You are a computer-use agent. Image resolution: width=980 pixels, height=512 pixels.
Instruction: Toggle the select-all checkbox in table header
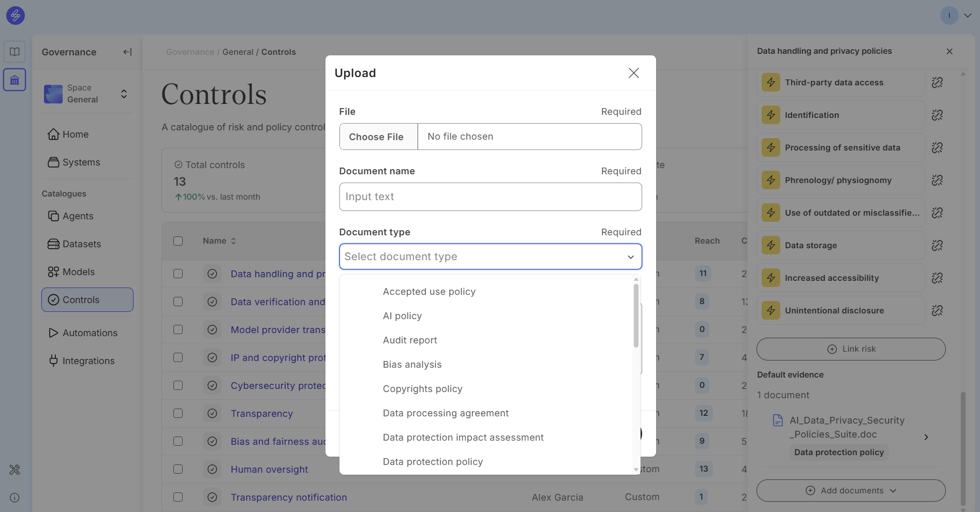(178, 241)
